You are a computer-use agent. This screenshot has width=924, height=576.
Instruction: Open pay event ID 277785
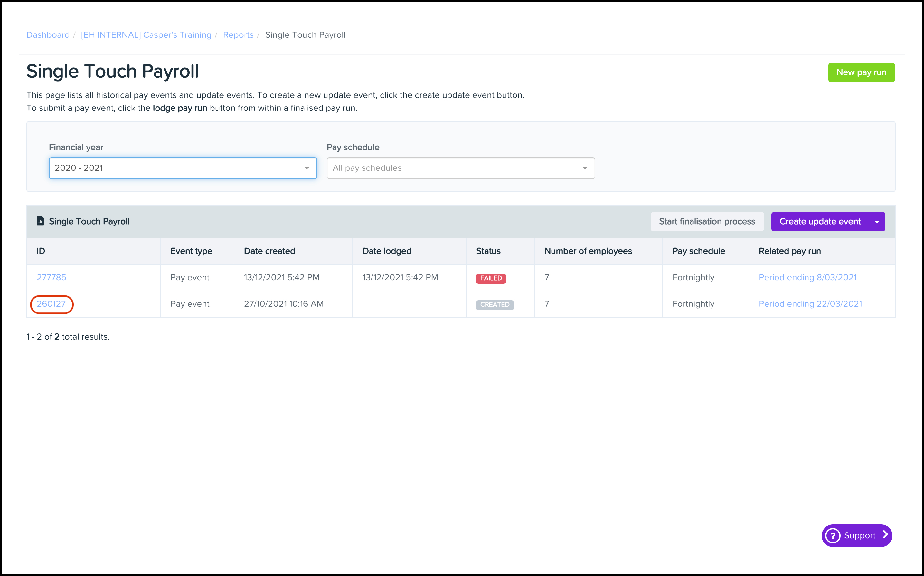click(x=52, y=277)
